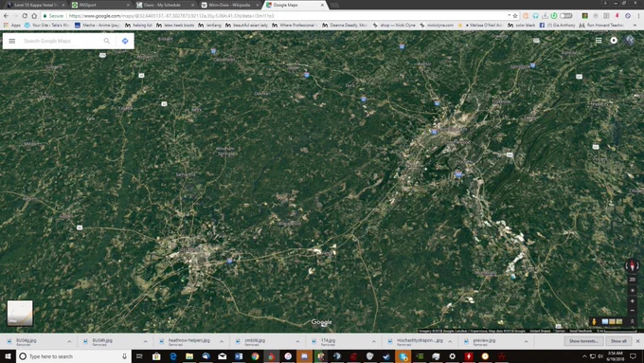The image size is (644, 363).
Task: Open the 'latex heels boots' bookmark
Action: (x=175, y=25)
